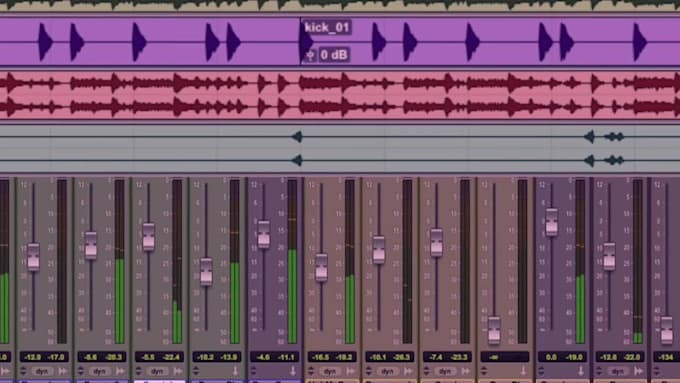Click the bottomed-out fader on the -∞ channel
Image resolution: width=680 pixels, height=383 pixels.
tap(494, 331)
